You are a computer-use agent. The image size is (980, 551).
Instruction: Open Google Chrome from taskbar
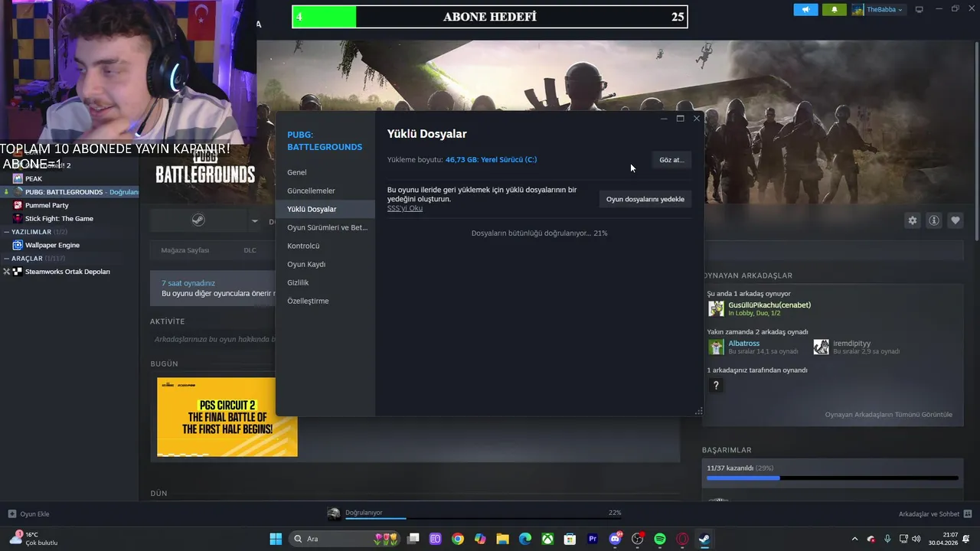pyautogui.click(x=458, y=539)
